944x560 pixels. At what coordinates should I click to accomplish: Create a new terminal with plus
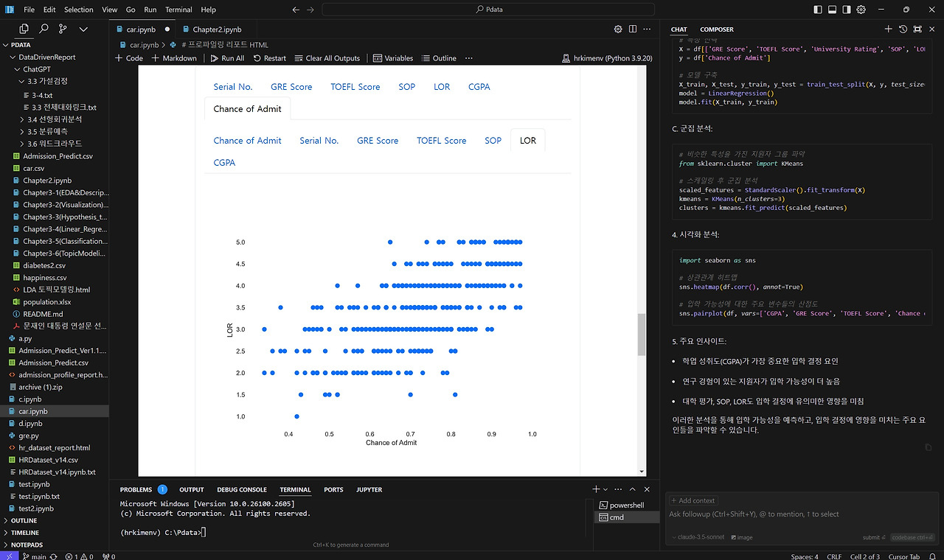[596, 489]
